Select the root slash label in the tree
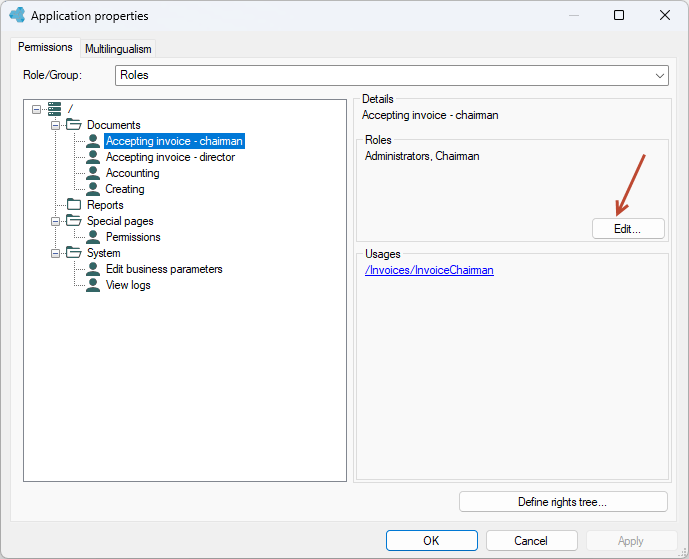Viewport: 689px width, 559px height. click(70, 109)
